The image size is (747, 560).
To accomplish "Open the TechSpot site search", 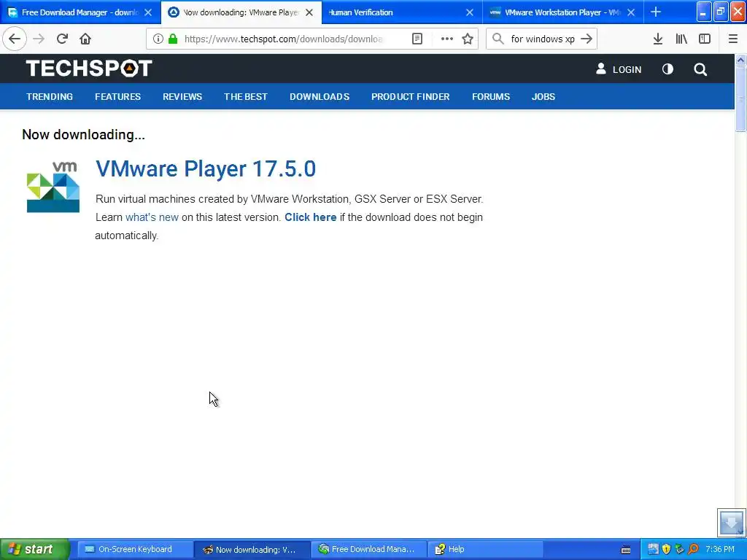I will 700,69.
